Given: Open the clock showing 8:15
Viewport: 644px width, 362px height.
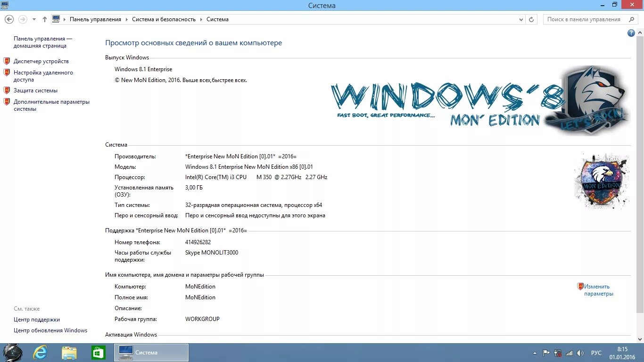Looking at the screenshot, I should [622, 353].
